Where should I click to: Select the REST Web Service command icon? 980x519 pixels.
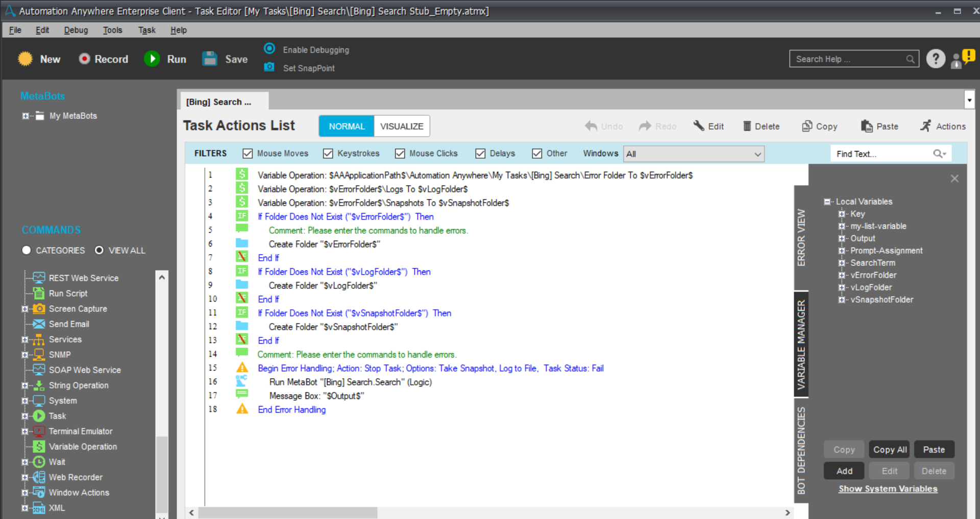39,278
